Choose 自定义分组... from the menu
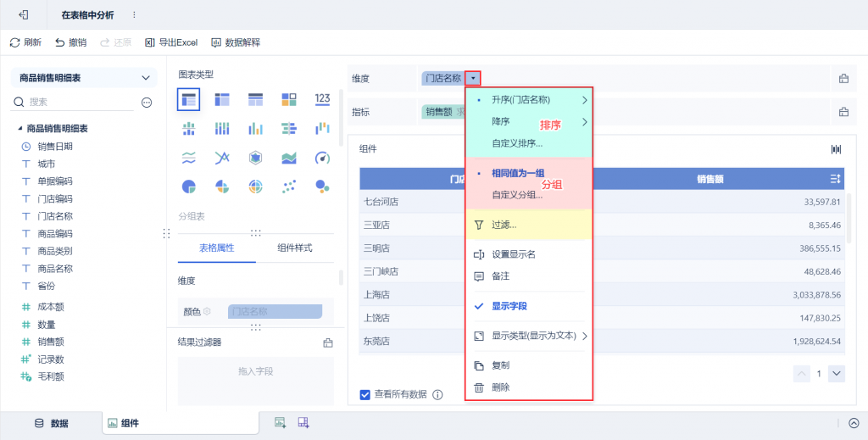868x440 pixels. pyautogui.click(x=517, y=195)
